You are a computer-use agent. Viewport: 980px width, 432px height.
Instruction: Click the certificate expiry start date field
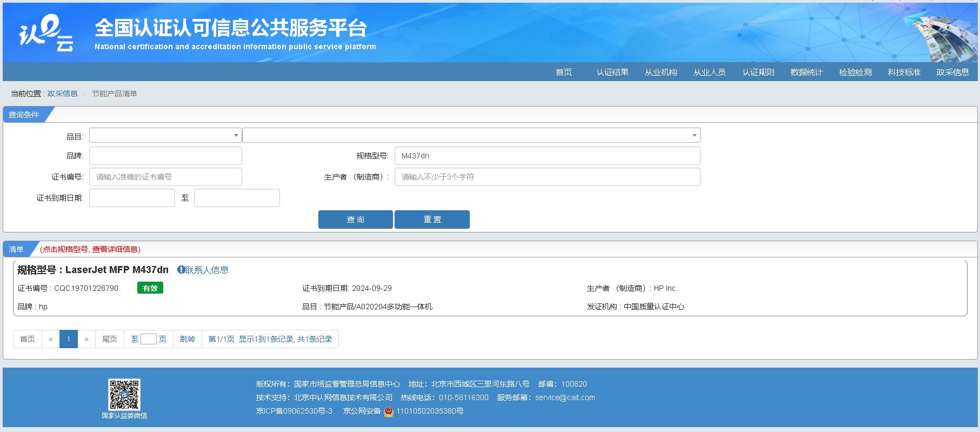point(132,198)
